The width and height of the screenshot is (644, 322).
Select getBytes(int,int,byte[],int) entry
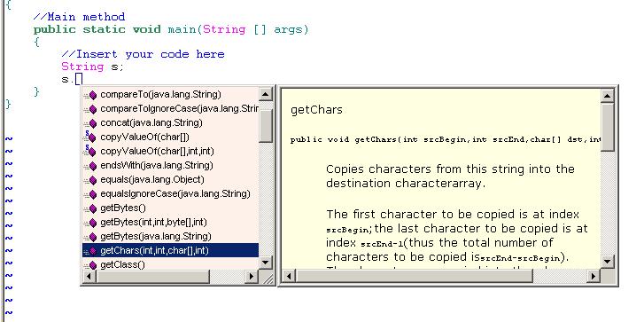click(x=170, y=222)
